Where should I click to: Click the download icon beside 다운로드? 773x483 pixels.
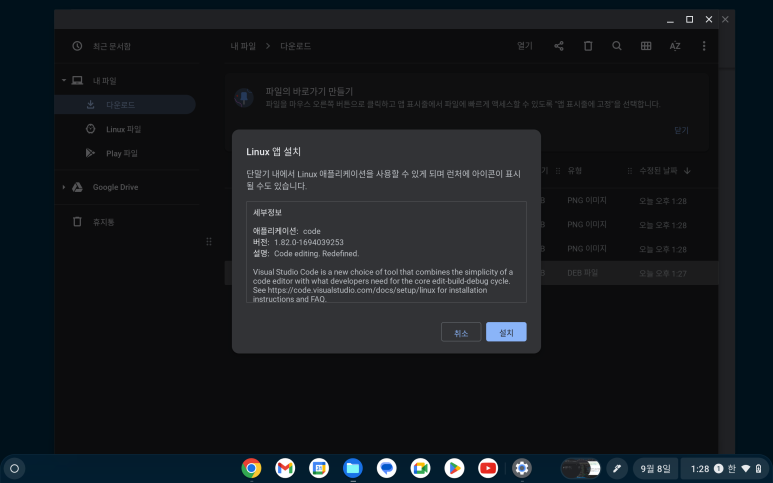point(90,104)
